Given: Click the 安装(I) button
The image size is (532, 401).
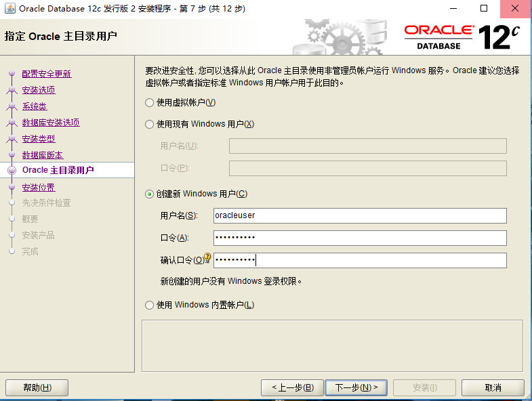Looking at the screenshot, I should (424, 387).
